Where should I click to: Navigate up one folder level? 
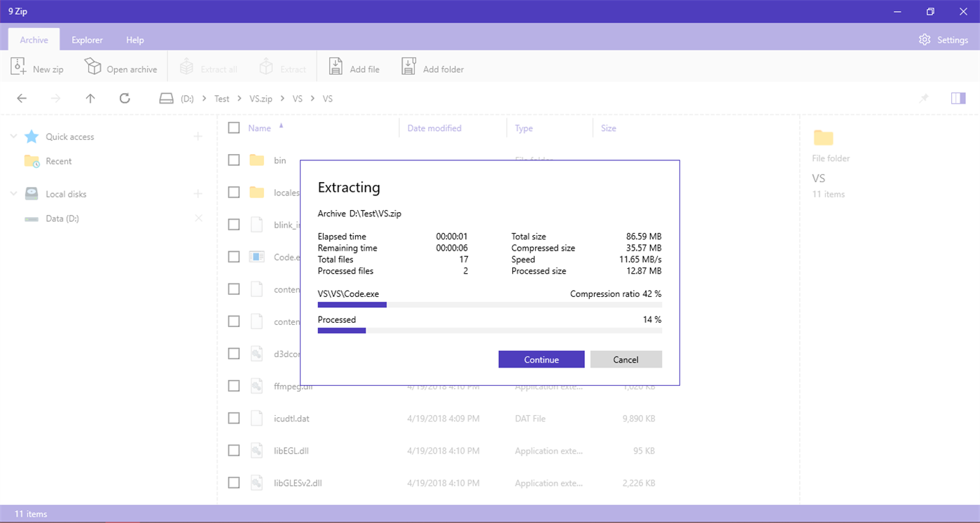(x=90, y=99)
